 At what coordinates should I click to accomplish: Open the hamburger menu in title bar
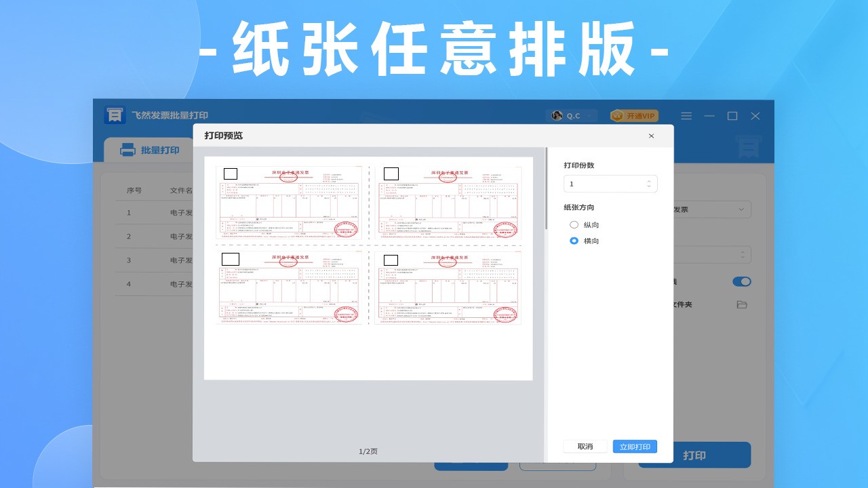pos(686,116)
